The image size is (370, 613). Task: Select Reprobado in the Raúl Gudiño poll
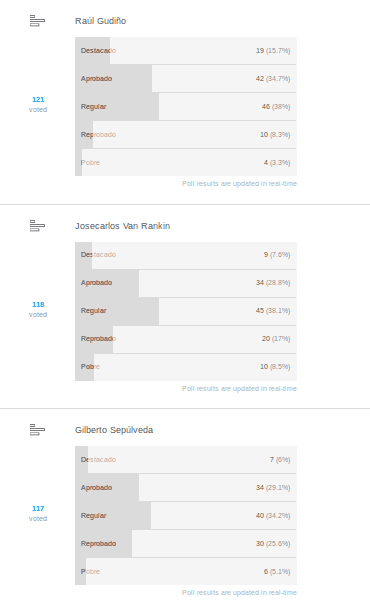pyautogui.click(x=186, y=134)
